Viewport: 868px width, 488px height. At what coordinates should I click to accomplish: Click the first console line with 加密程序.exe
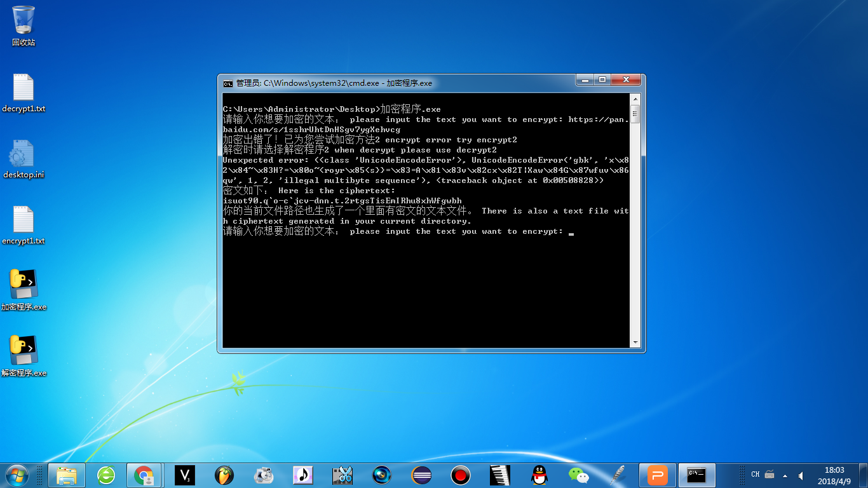(332, 109)
